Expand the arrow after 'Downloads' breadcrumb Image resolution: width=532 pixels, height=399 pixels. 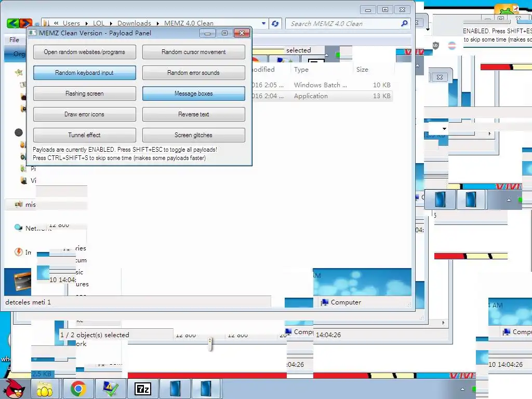(x=158, y=23)
